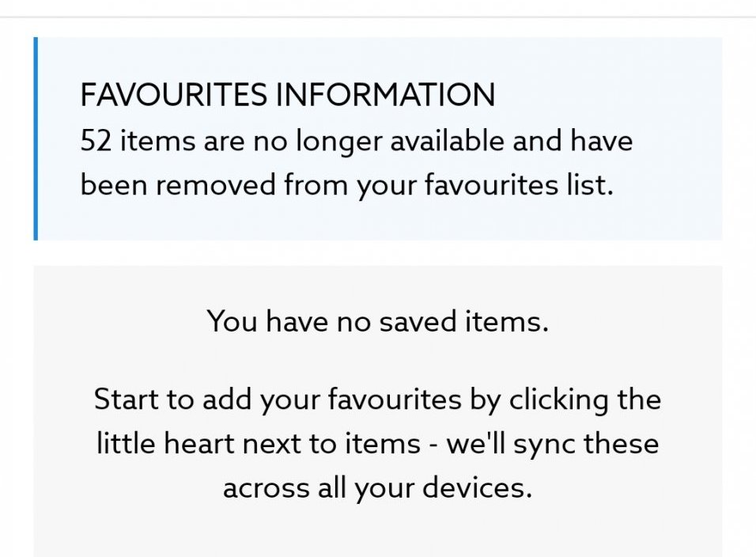Viewport: 756px width, 557px height.
Task: Click the 'been removed from your favourites list' line
Action: coord(346,185)
